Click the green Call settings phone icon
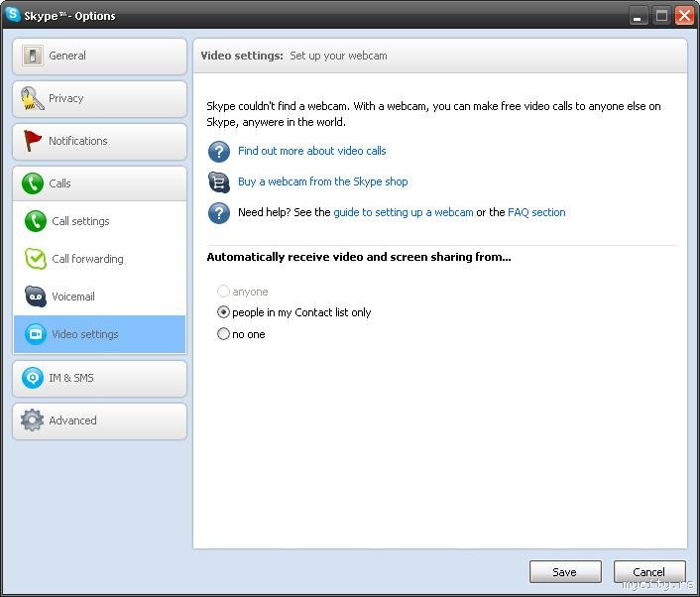Viewport: 700px width, 597px height. (36, 221)
